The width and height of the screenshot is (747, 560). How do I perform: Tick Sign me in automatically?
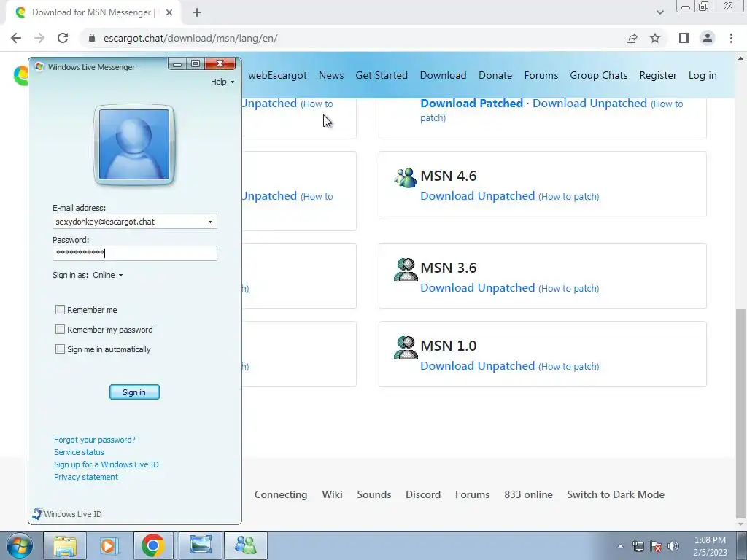point(60,349)
